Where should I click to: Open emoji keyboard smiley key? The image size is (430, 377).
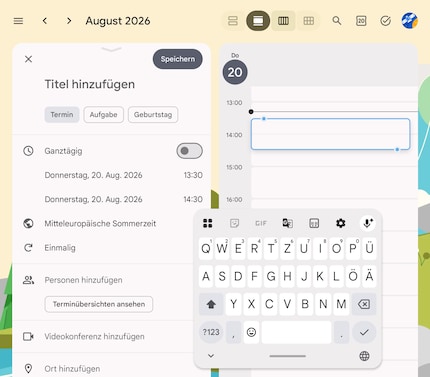(x=251, y=332)
